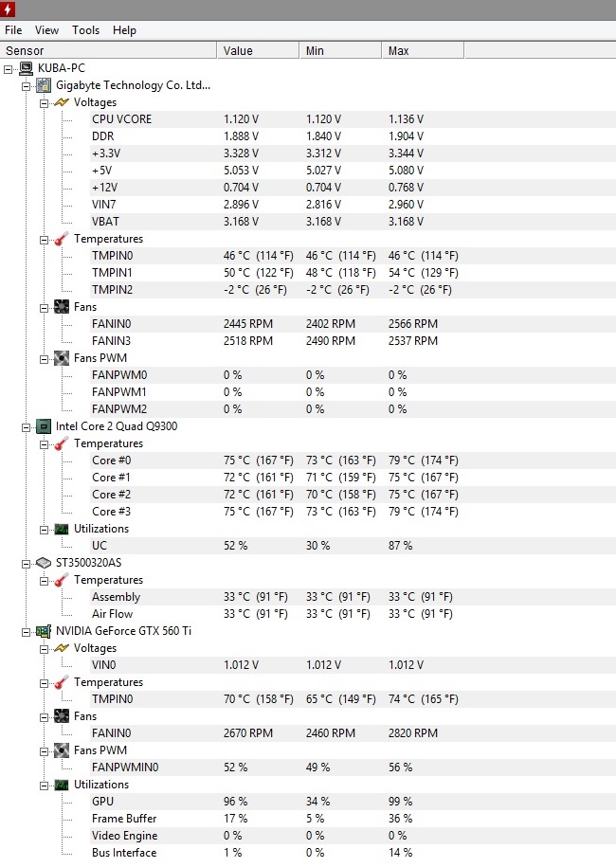Select the CPU VCORE voltage row
The width and height of the screenshot is (616, 867).
pos(121,119)
